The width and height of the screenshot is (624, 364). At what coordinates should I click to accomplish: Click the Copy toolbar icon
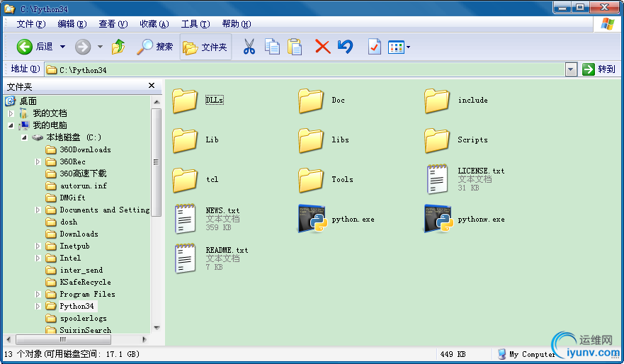272,47
